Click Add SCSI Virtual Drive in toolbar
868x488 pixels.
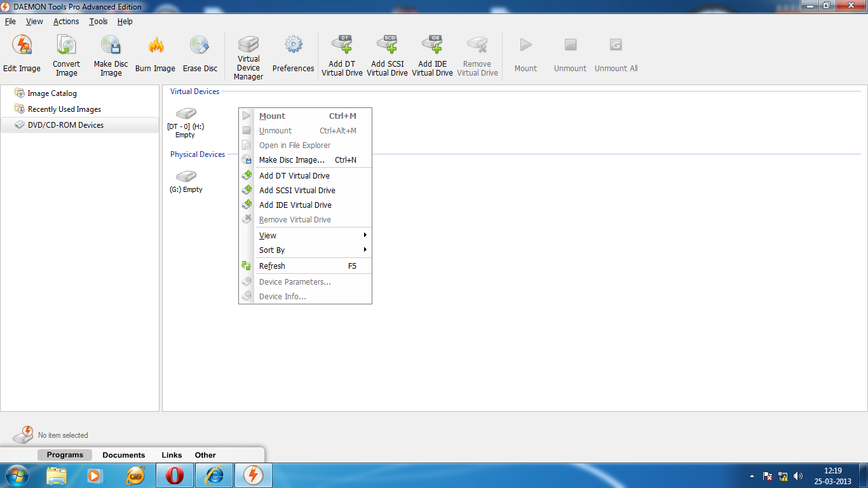point(387,56)
